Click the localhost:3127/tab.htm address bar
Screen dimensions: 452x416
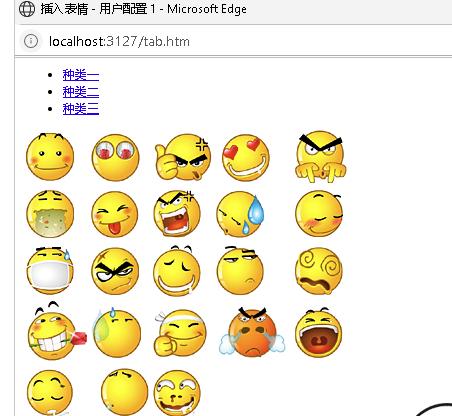[119, 42]
